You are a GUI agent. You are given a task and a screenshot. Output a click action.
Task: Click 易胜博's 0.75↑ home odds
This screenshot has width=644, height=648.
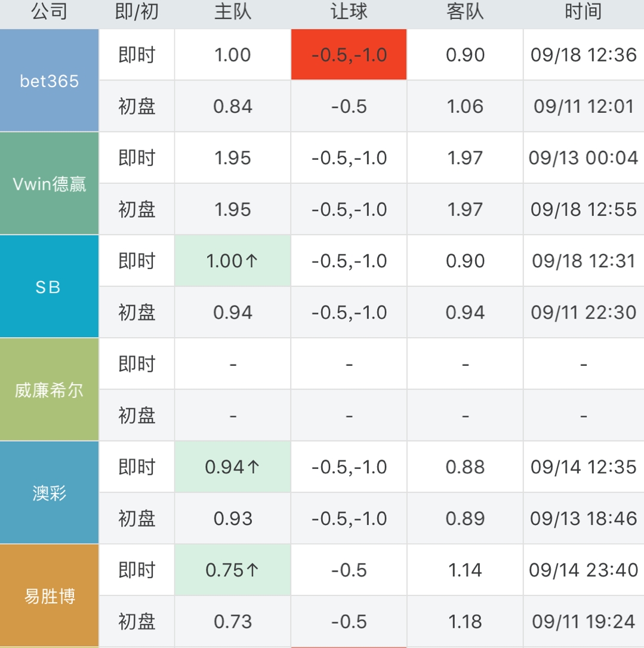[232, 570]
